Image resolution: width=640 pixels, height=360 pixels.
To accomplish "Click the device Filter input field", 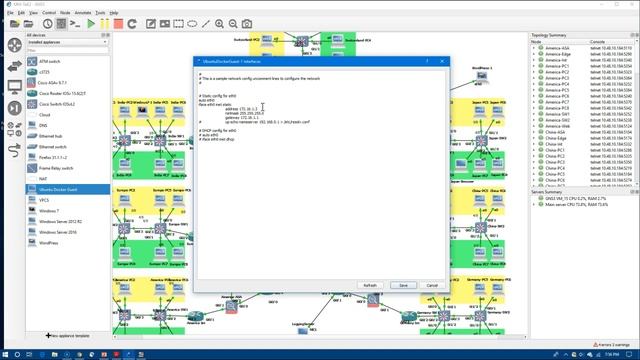I will 67,51.
